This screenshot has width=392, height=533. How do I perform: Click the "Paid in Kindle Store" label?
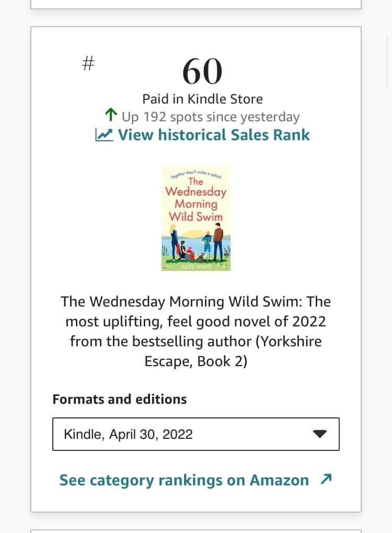[x=202, y=99]
